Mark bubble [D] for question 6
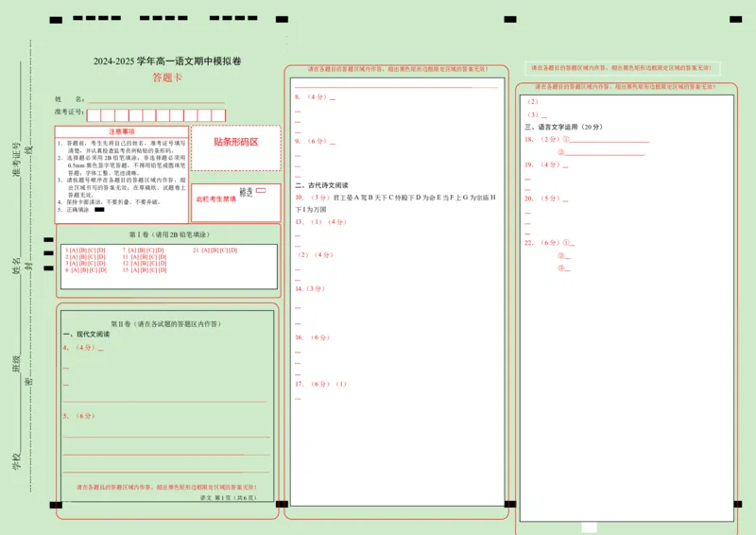 click(102, 270)
